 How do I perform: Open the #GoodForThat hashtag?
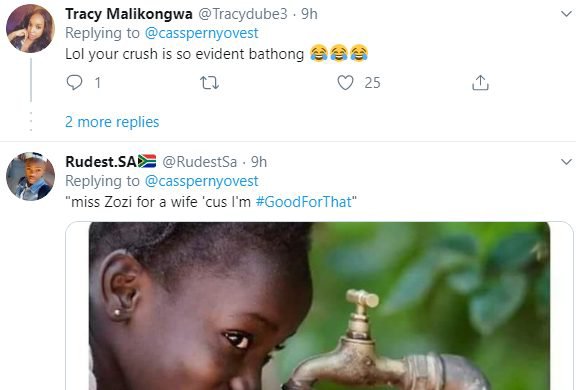(x=304, y=202)
